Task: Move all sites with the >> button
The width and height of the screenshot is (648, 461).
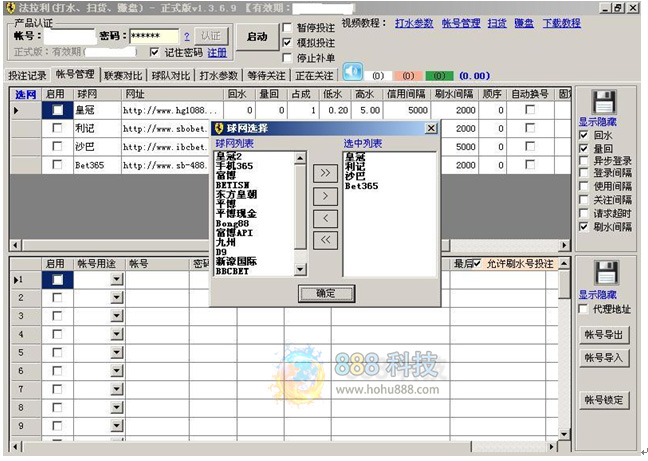Action: pos(325,173)
